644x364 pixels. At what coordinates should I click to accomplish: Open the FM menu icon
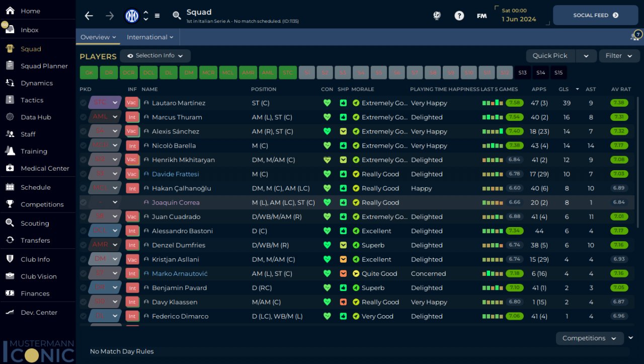tap(481, 16)
